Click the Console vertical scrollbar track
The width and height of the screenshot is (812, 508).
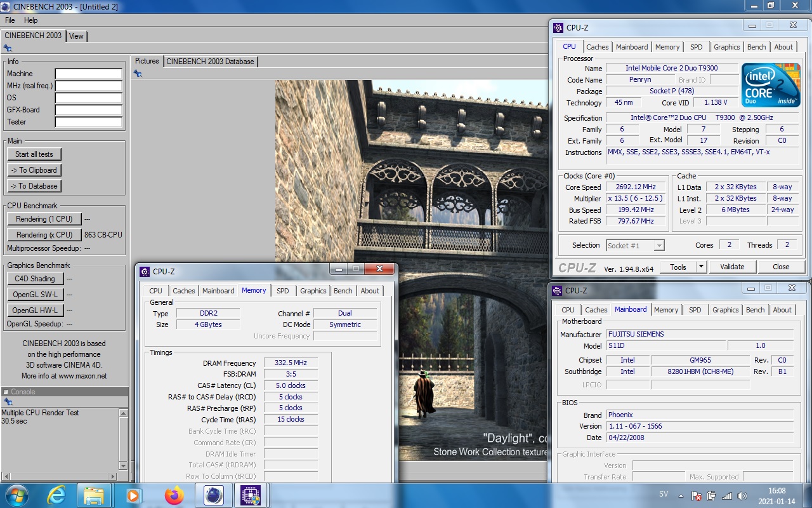123,439
